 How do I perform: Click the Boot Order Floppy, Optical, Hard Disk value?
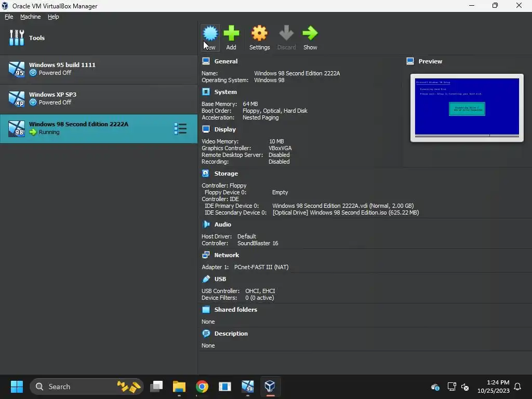tap(275, 111)
